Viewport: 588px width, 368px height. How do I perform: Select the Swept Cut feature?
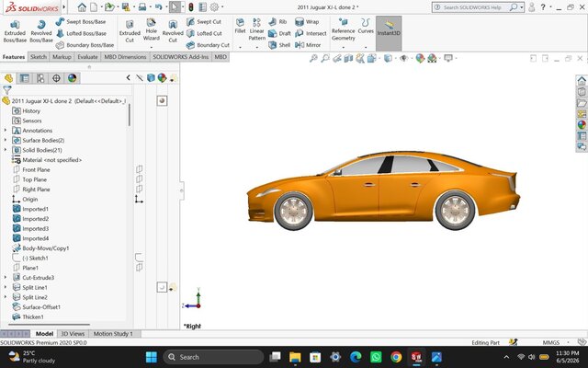click(x=204, y=22)
